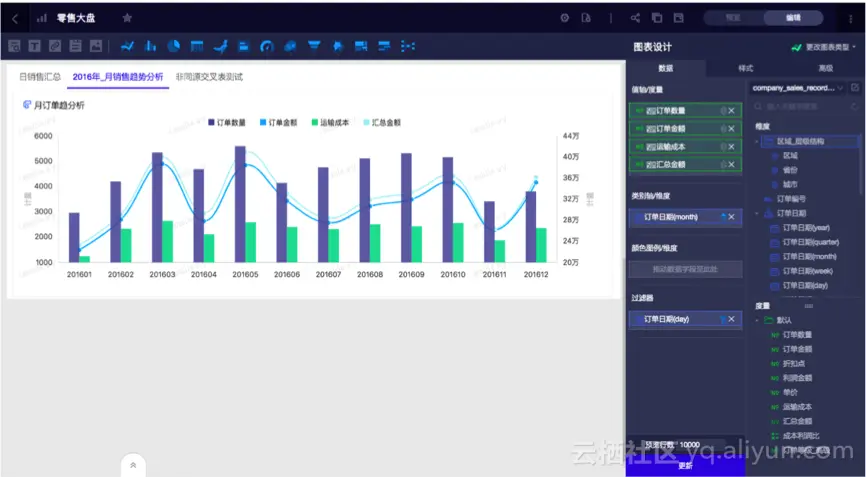Screen dimensions: 866x477
Task: Switch to the 高级 tab
Action: point(825,68)
